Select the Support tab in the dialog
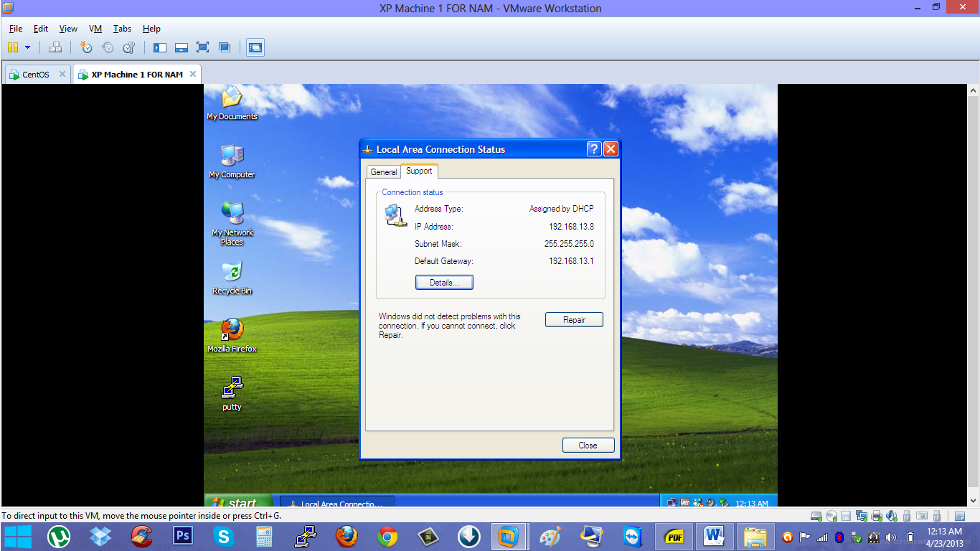Image resolution: width=980 pixels, height=551 pixels. [x=419, y=171]
